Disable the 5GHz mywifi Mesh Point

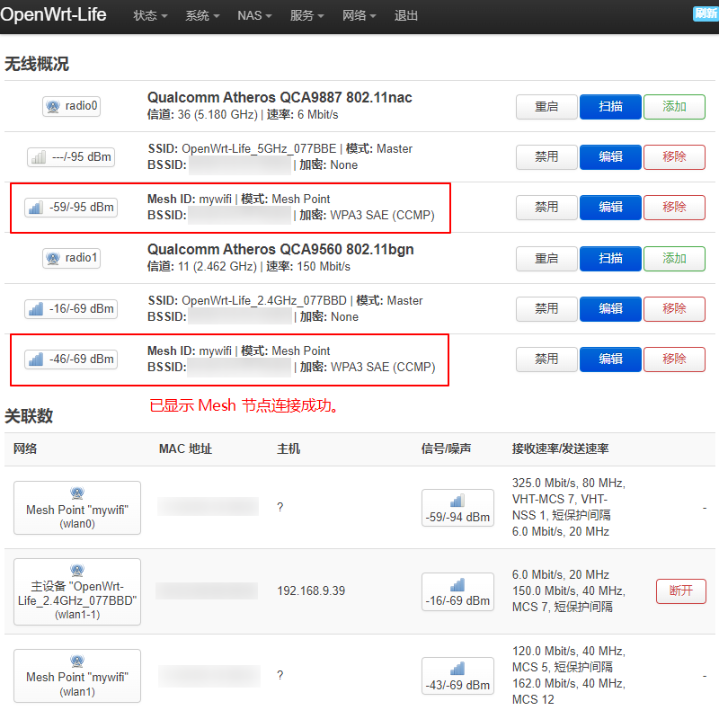click(546, 208)
